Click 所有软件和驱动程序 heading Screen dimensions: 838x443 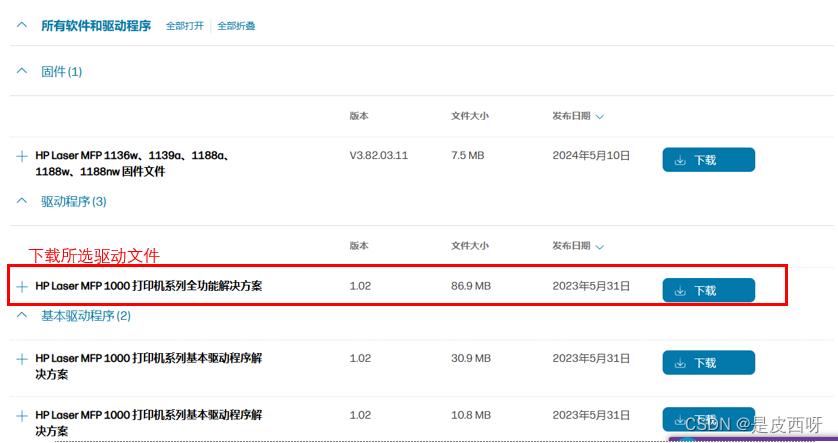coord(96,26)
